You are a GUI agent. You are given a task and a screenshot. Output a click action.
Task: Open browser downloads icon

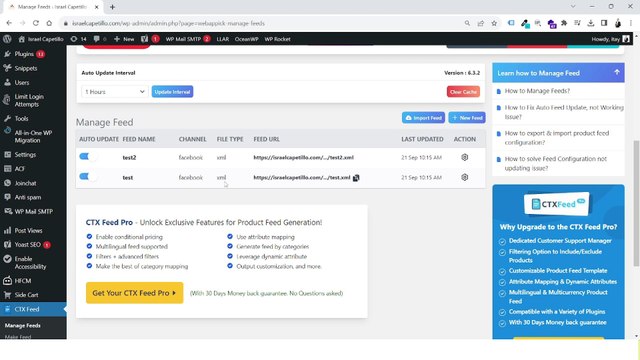[591, 23]
